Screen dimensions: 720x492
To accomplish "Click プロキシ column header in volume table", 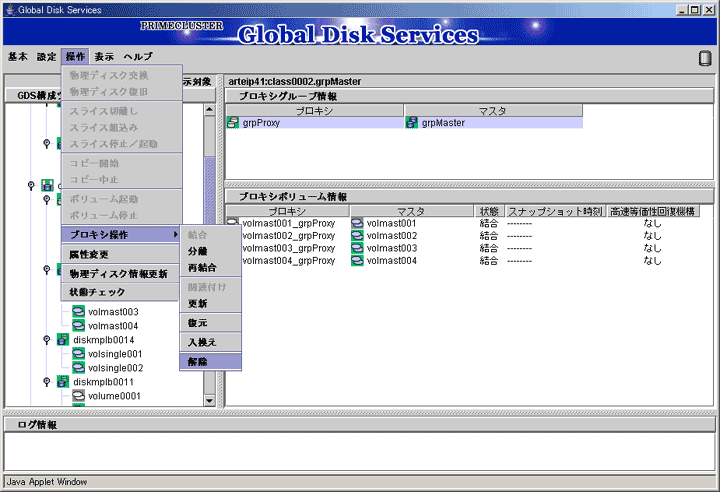I will pyautogui.click(x=287, y=211).
